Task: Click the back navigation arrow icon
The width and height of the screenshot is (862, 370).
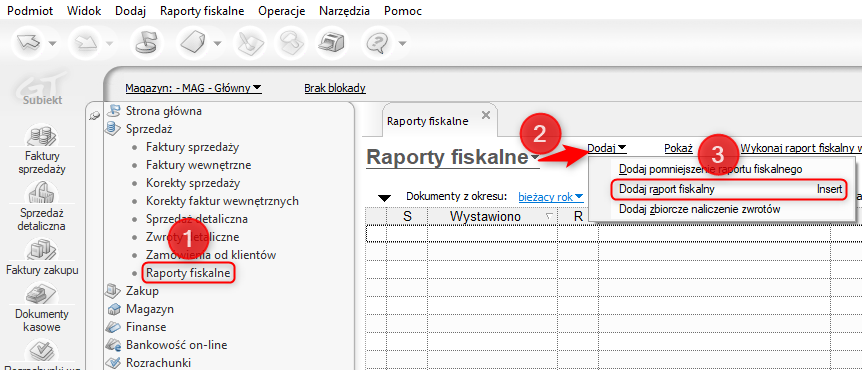Action: click(x=30, y=42)
